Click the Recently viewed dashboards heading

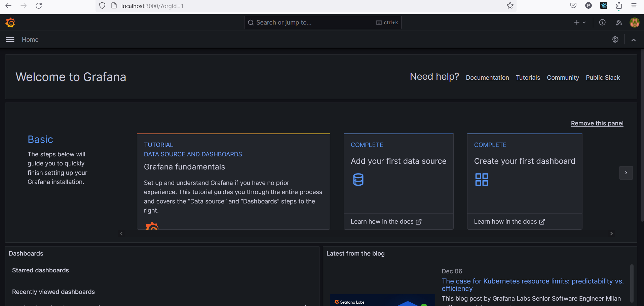(x=53, y=292)
